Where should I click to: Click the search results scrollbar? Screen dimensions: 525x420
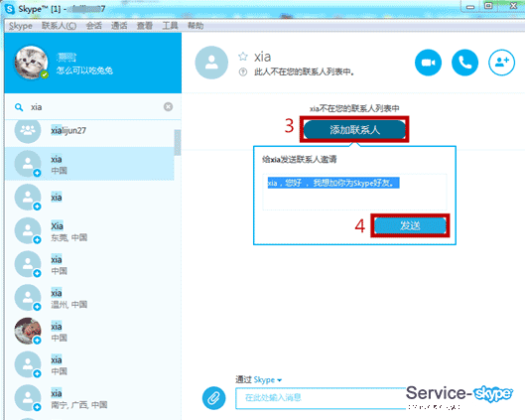pyautogui.click(x=178, y=142)
